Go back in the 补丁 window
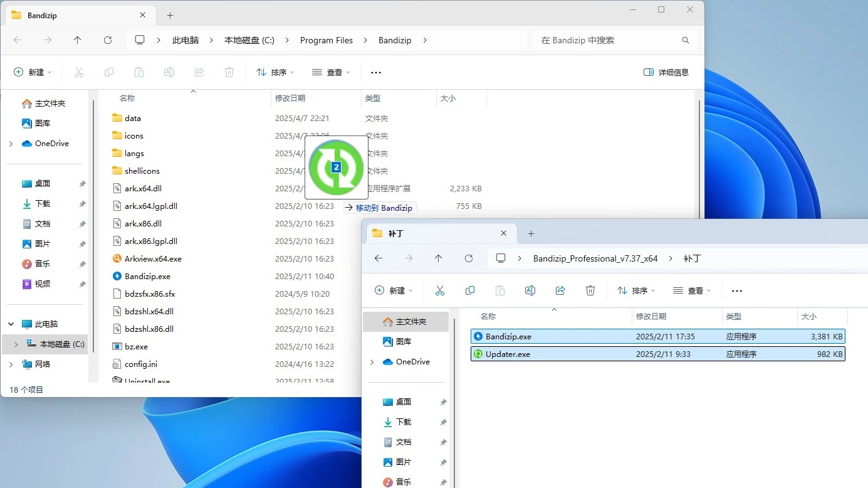This screenshot has height=488, width=868. tap(379, 258)
